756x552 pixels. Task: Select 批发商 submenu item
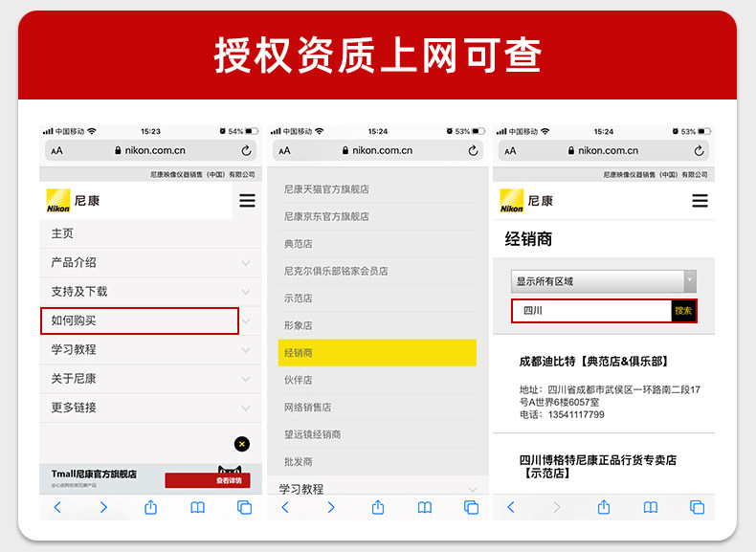point(377,462)
